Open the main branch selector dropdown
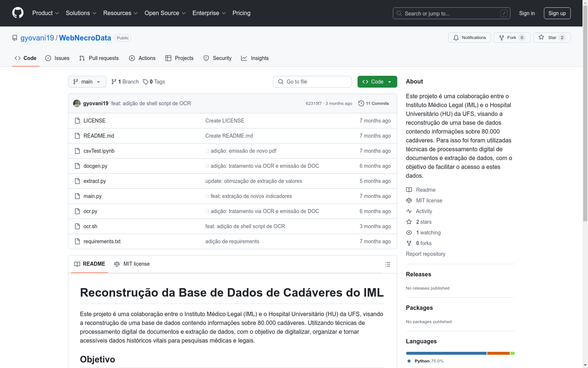This screenshot has width=588, height=368. click(x=87, y=82)
